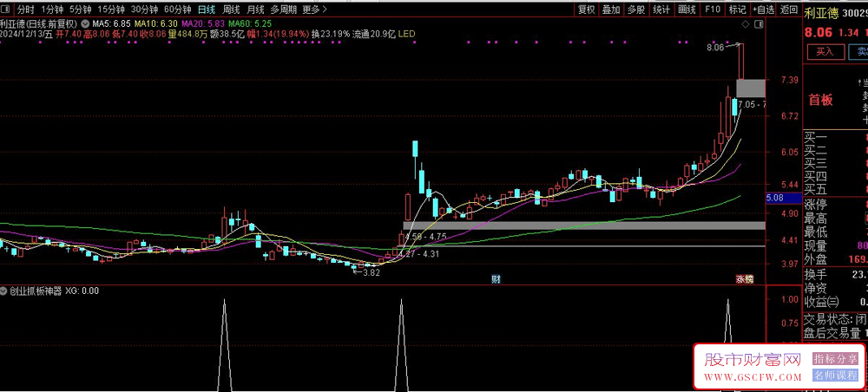Select the 买五 bid row

click(x=835, y=190)
